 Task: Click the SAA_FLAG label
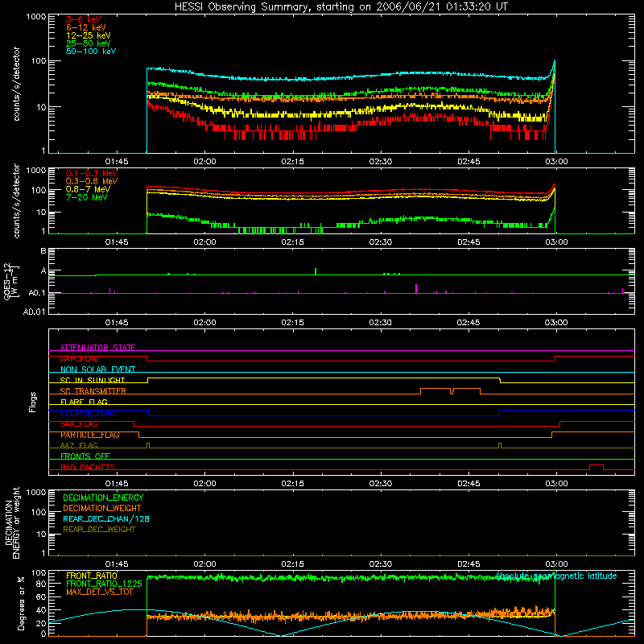[x=79, y=424]
